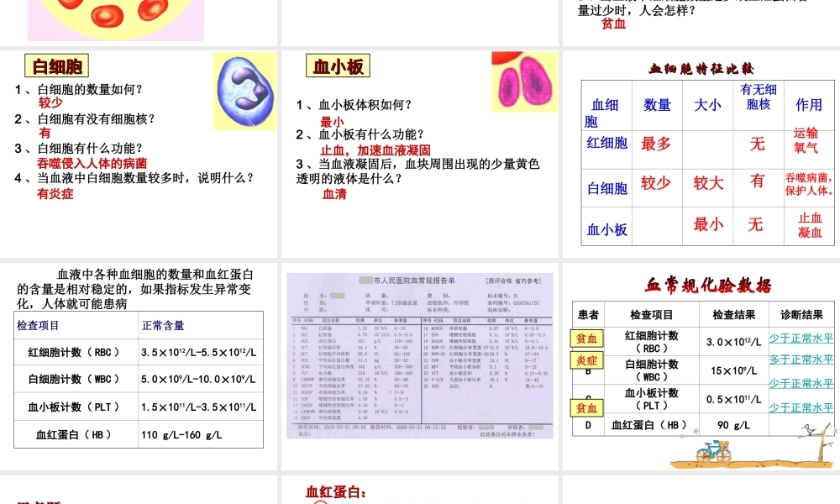840x504 pixels.
Task: Click the value 3.5×10¹²/L-5.5×10¹²/L
Action: point(199,353)
